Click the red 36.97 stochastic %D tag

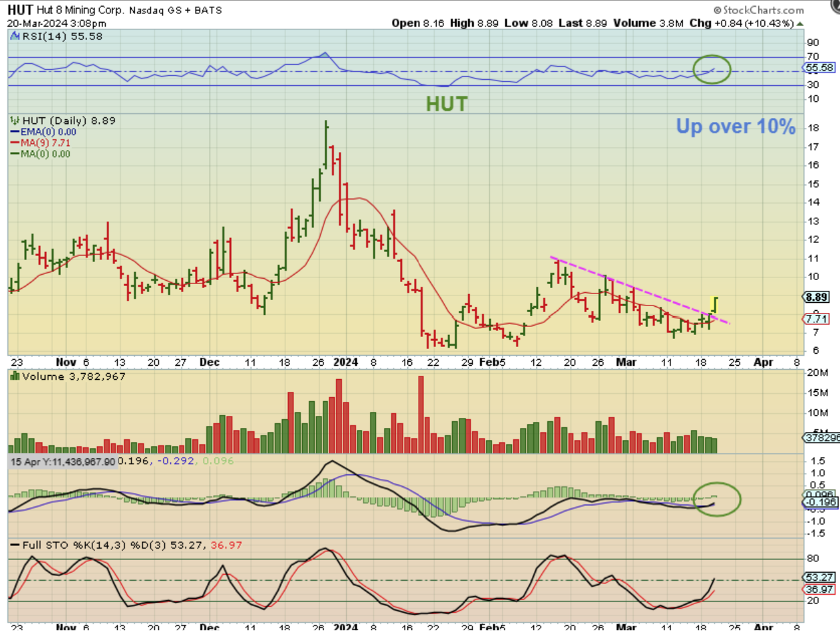coord(819,589)
